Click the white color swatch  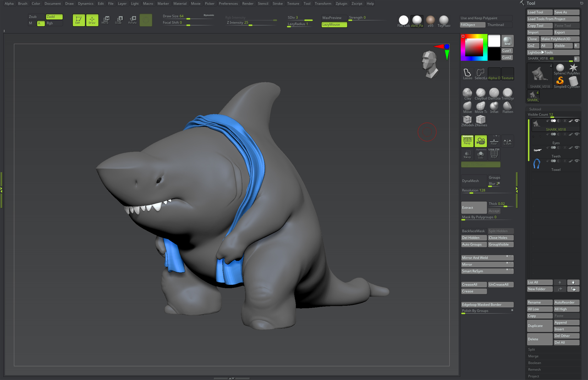pos(494,41)
